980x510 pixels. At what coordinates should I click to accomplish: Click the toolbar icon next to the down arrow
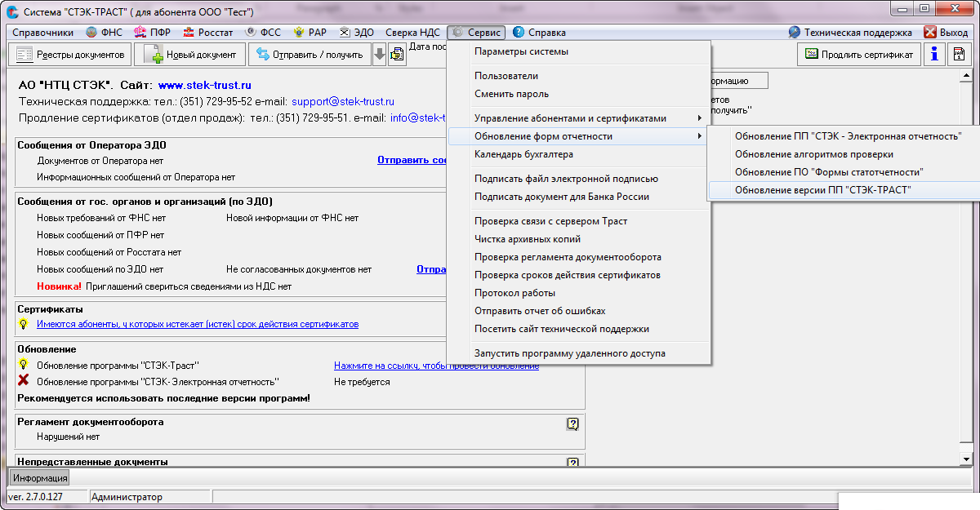click(x=398, y=55)
